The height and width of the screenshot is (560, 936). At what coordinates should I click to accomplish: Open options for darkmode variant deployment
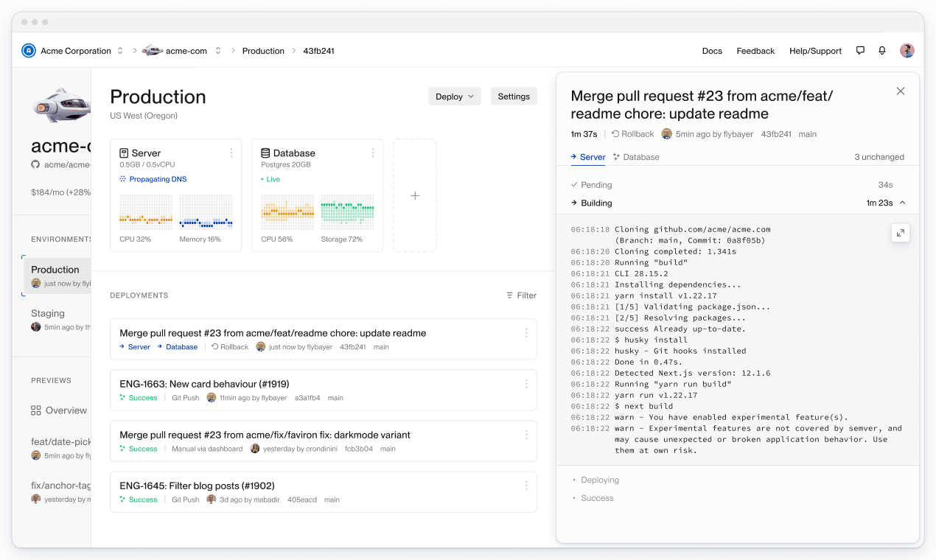point(526,435)
